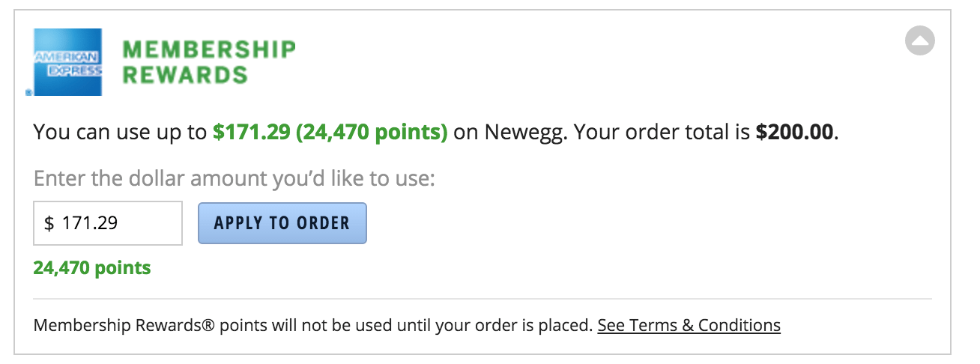Click the American Express logo

(67, 61)
